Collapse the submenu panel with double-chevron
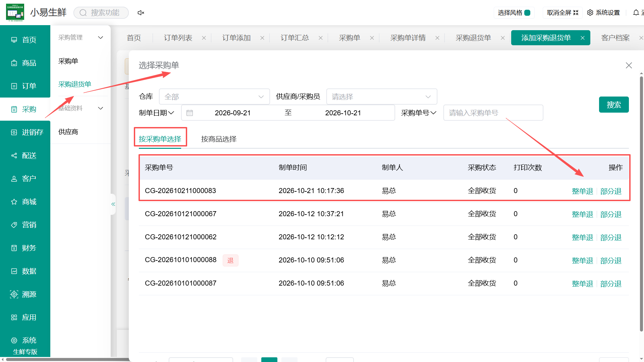This screenshot has width=644, height=362. click(113, 204)
